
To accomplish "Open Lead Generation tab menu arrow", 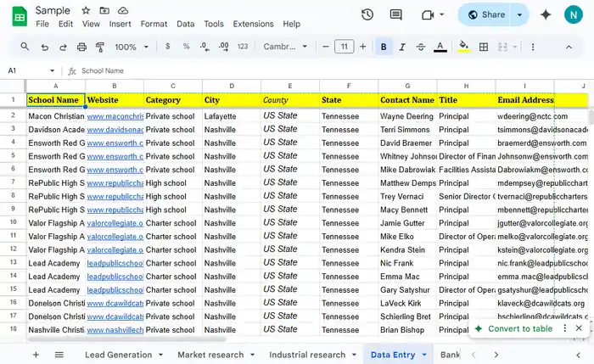I will point(160,355).
